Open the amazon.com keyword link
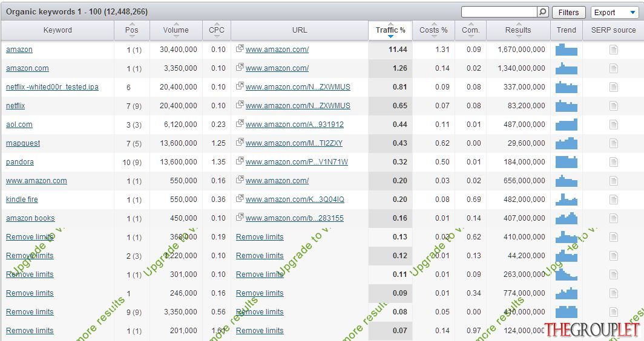The width and height of the screenshot is (644, 341). point(27,68)
